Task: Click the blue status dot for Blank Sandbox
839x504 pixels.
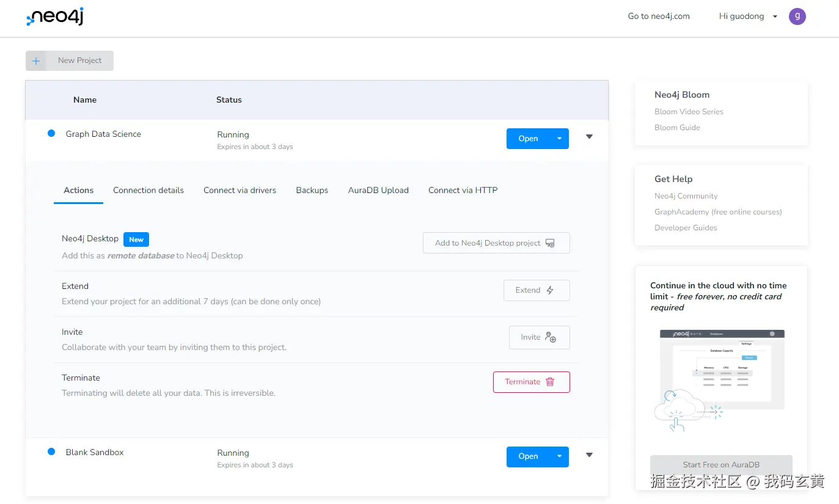Action: click(51, 451)
